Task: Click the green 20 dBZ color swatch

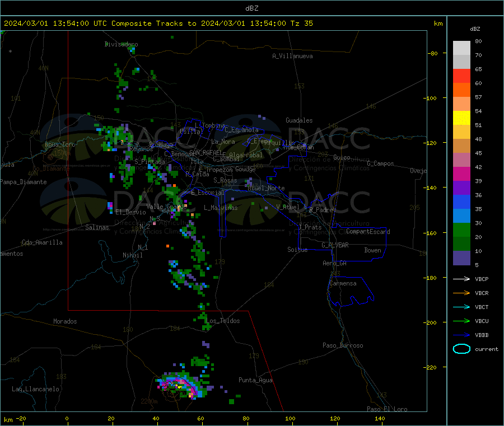Action: coord(461,230)
